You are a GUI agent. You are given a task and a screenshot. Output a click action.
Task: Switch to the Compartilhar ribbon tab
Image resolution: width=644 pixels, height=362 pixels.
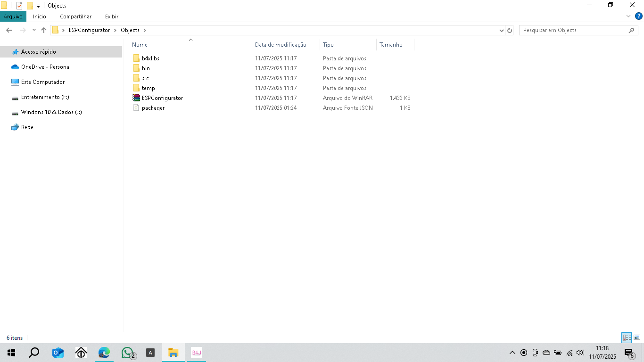(x=75, y=16)
